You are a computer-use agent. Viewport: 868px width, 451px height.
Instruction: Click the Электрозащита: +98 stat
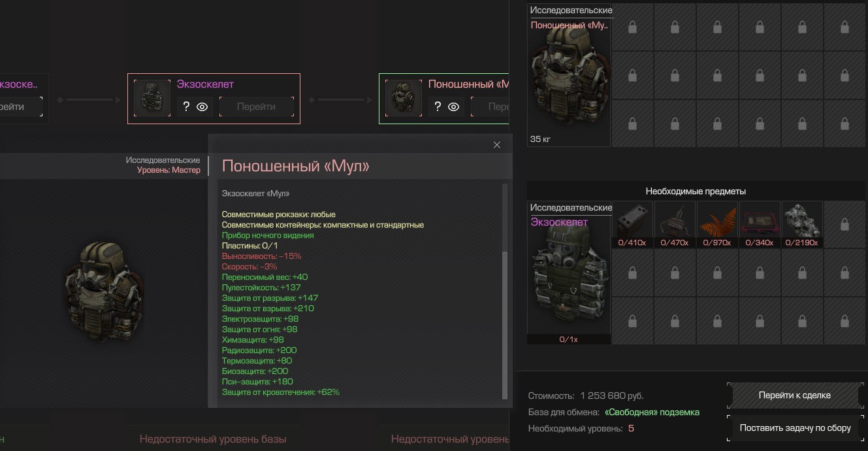[x=260, y=319]
